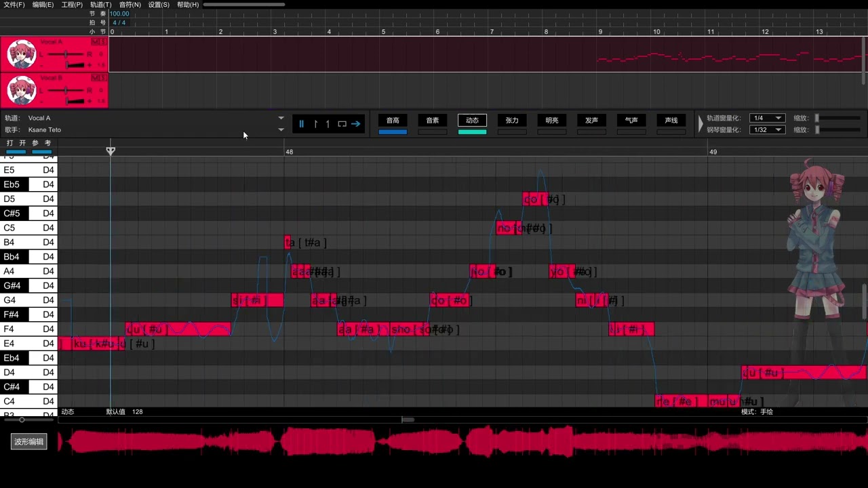Viewport: 868px width, 488px height.
Task: Click the piano roll vertical scrollbar
Action: coord(864,301)
